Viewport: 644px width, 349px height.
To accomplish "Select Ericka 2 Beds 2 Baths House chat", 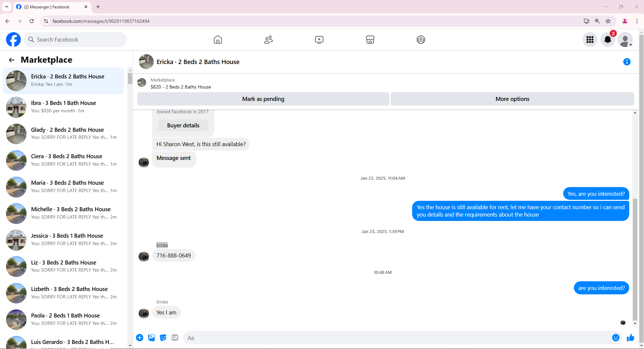I will pyautogui.click(x=64, y=81).
